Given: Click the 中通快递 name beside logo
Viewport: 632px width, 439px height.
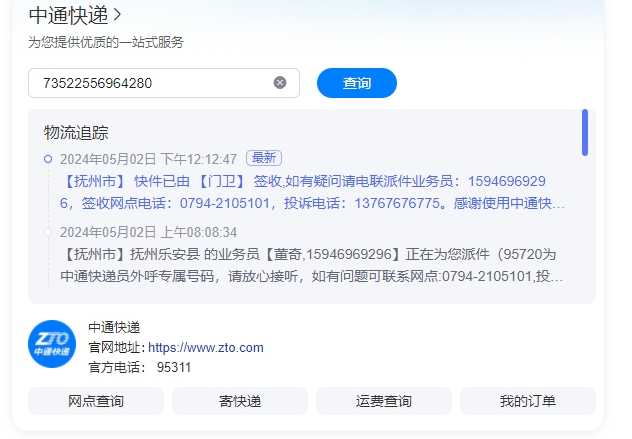Looking at the screenshot, I should pos(114,327).
